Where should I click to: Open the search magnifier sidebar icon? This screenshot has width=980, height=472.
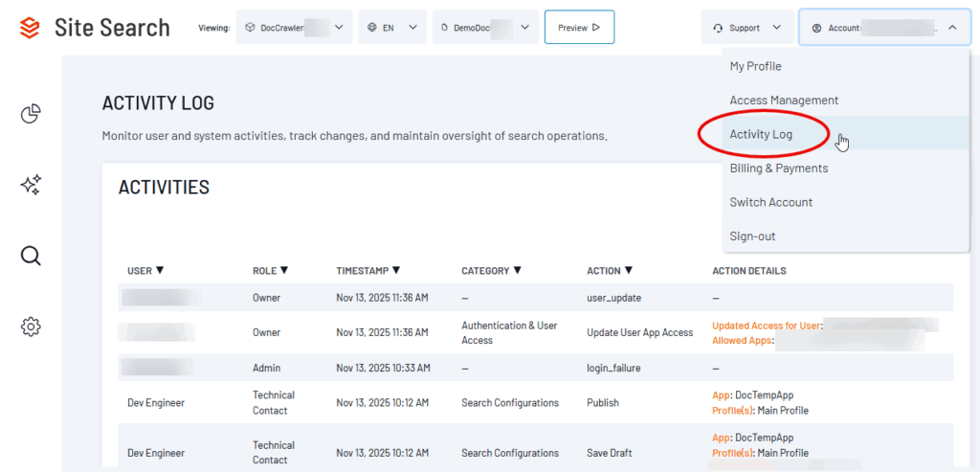(31, 256)
